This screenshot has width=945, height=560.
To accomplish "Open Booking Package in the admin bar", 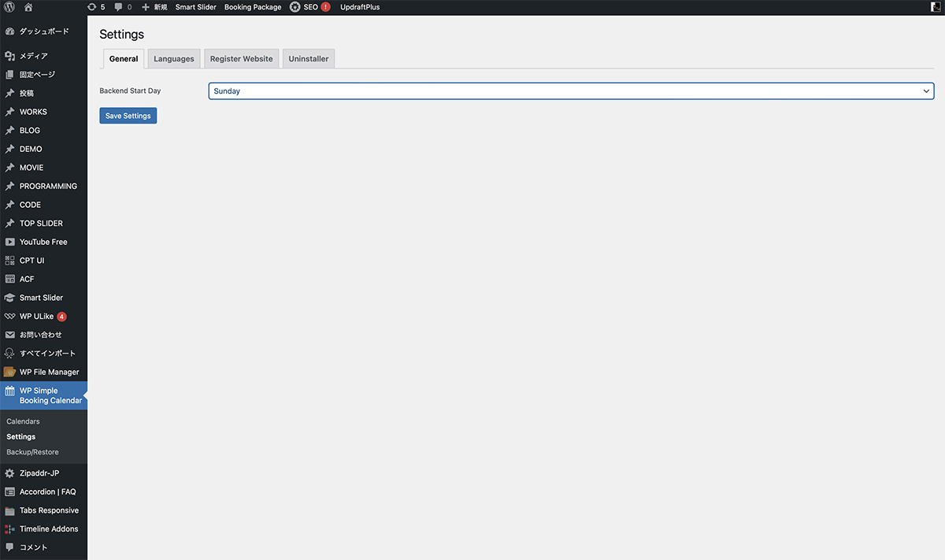I will click(253, 7).
